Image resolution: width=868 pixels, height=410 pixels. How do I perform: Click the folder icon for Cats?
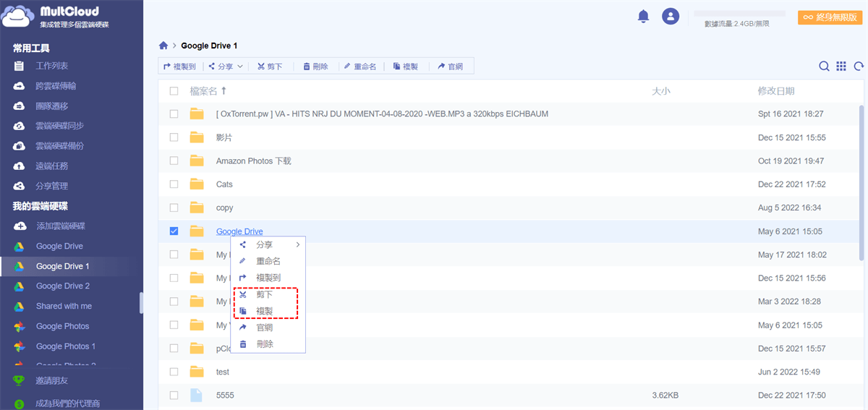197,184
